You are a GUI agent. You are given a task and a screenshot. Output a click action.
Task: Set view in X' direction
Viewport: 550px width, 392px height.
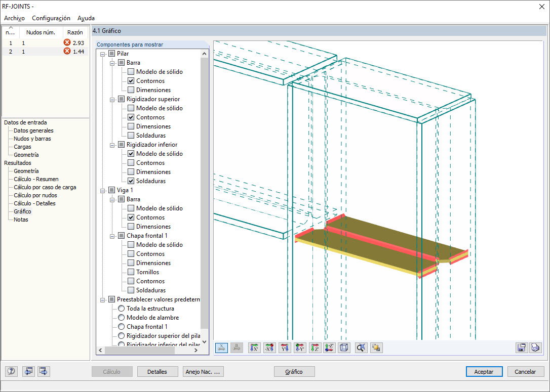[254, 348]
